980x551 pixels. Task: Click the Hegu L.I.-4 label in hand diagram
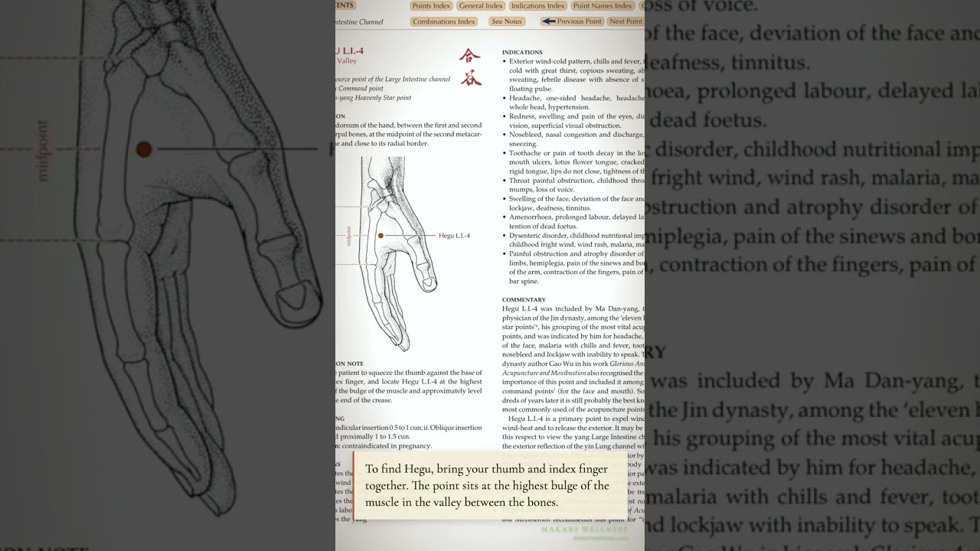click(x=454, y=236)
